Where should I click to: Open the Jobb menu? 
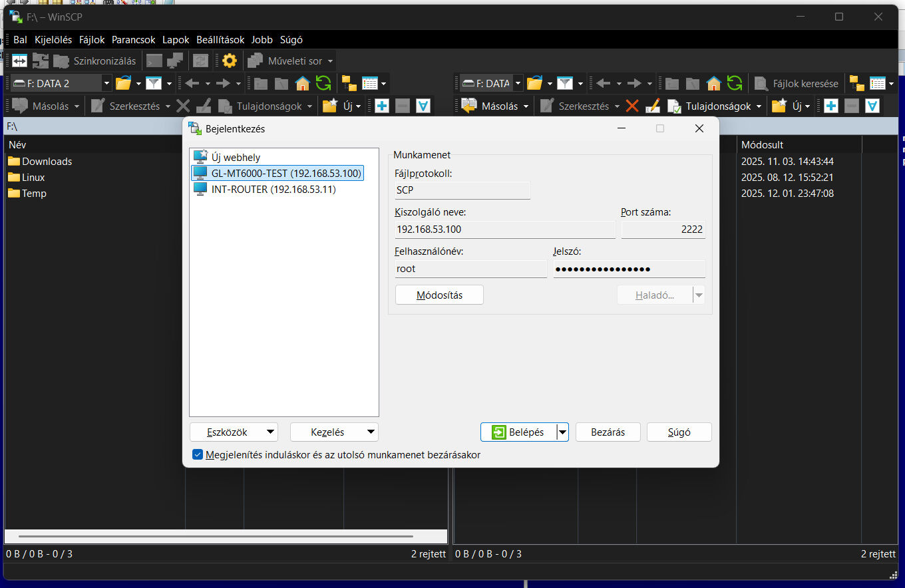coord(262,40)
